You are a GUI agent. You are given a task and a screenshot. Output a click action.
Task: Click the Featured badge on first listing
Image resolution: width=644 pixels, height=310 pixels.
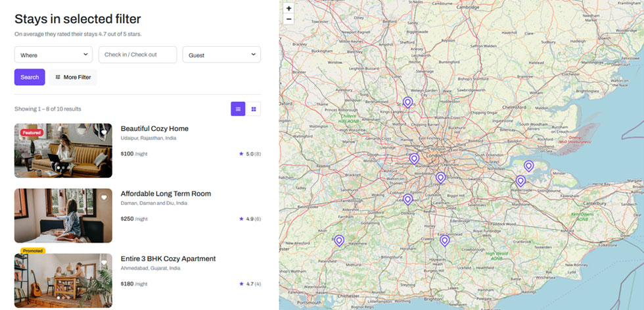click(x=32, y=132)
